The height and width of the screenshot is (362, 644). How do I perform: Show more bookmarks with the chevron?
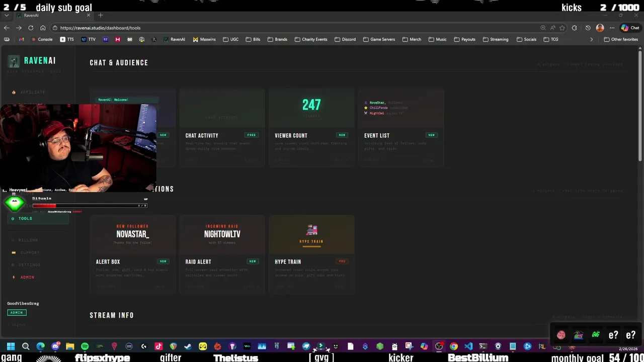(x=591, y=39)
